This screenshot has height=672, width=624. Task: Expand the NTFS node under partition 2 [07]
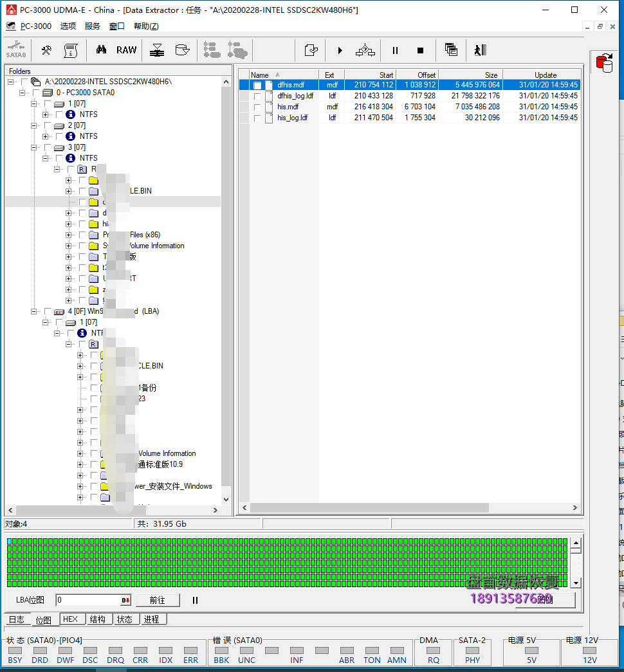46,136
